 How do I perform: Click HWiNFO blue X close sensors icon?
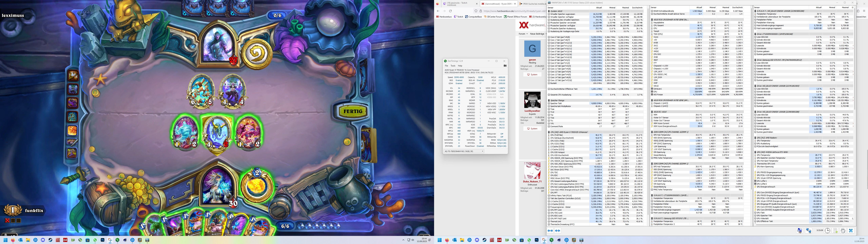point(851,231)
